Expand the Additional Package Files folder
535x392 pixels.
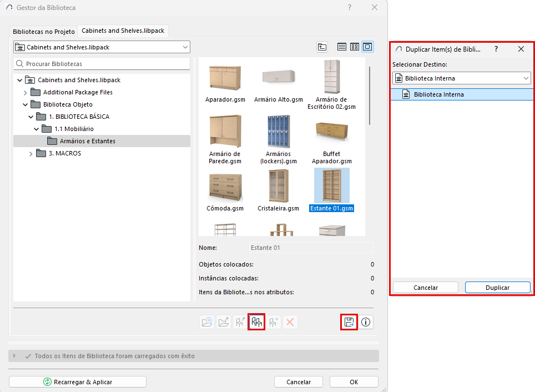click(x=25, y=93)
